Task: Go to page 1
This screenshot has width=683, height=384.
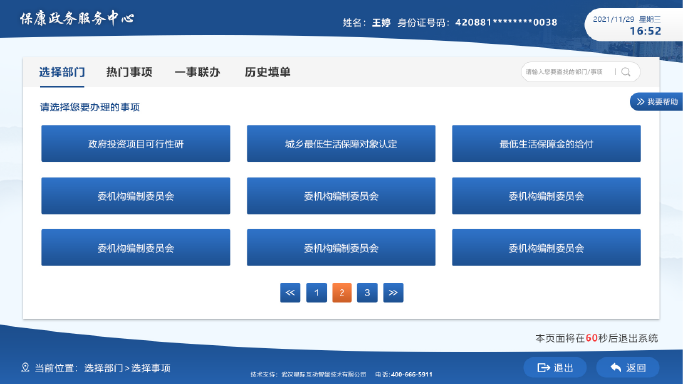Action: pos(317,293)
